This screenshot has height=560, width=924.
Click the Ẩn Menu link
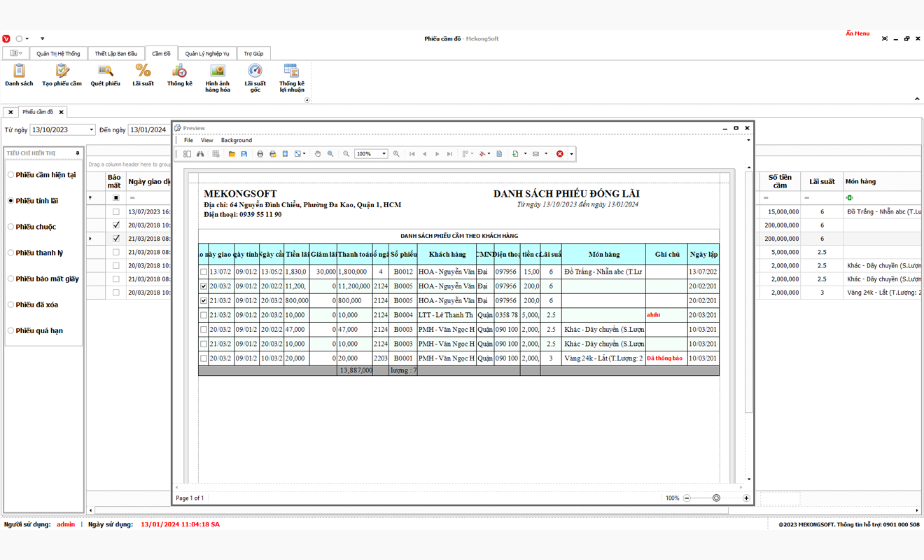click(857, 34)
